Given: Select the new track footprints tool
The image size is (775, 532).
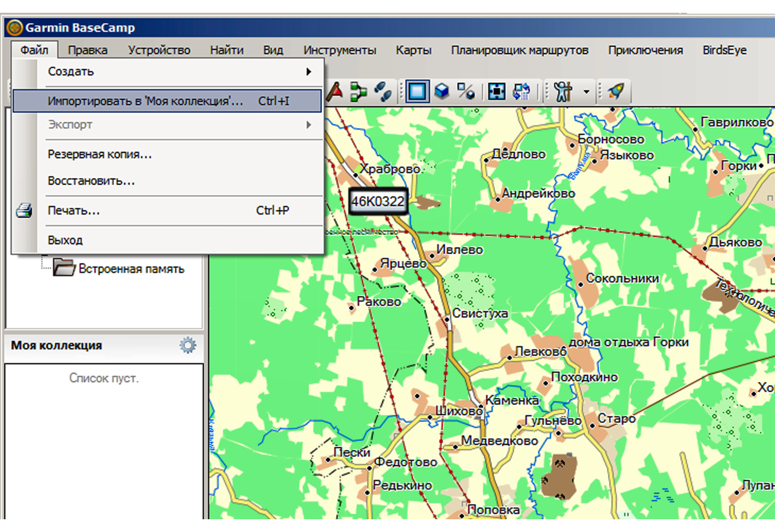Looking at the screenshot, I should coord(383,91).
